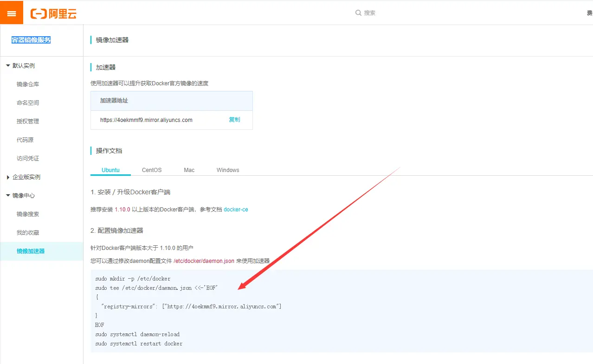Collapse the 默认实例 sidebar section
This screenshot has height=364, width=593.
(x=20, y=65)
